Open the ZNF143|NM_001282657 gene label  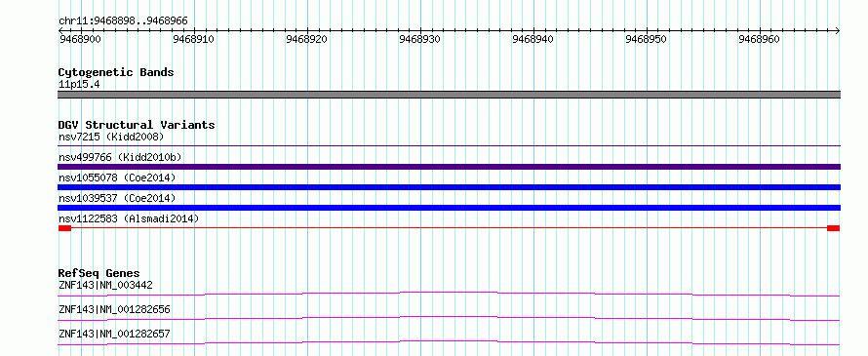coord(114,334)
